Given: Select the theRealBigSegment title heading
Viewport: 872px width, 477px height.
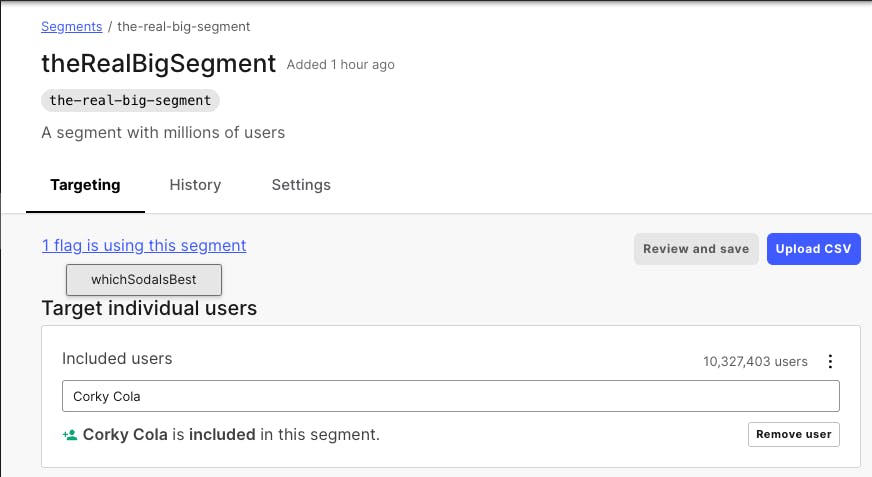Looking at the screenshot, I should pyautogui.click(x=158, y=64).
